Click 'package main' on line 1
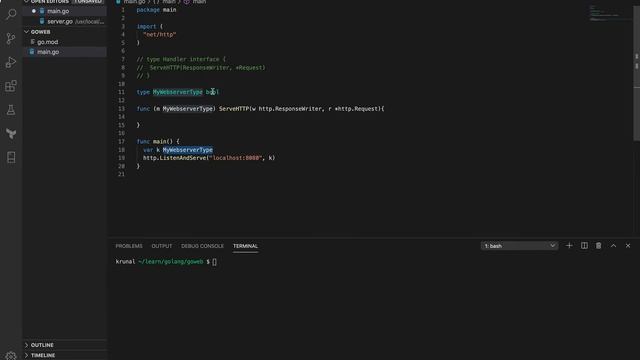Screen dimensions: 640x360 (156, 10)
